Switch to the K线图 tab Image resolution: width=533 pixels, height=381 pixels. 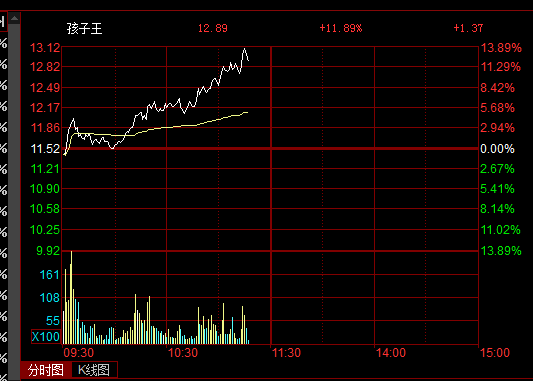[x=94, y=370]
